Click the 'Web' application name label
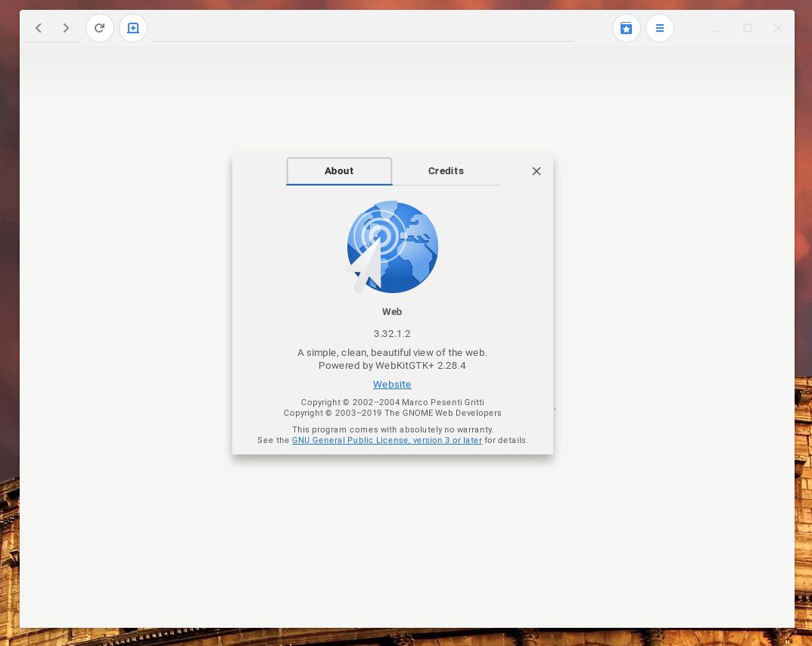Viewport: 812px width, 646px height. click(x=392, y=312)
